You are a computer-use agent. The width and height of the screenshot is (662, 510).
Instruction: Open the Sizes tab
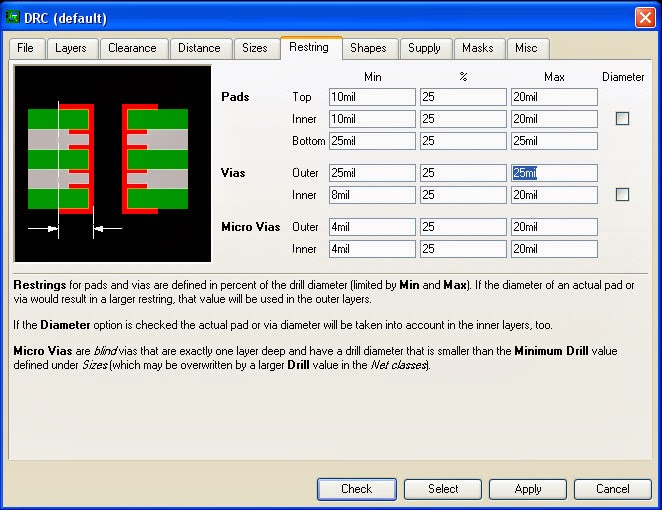[x=255, y=48]
